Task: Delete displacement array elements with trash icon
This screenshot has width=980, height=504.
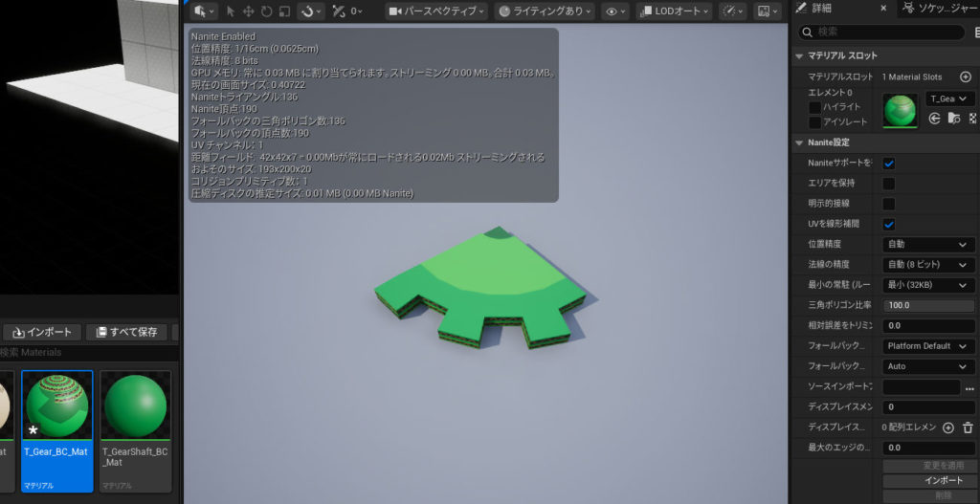Action: (968, 427)
